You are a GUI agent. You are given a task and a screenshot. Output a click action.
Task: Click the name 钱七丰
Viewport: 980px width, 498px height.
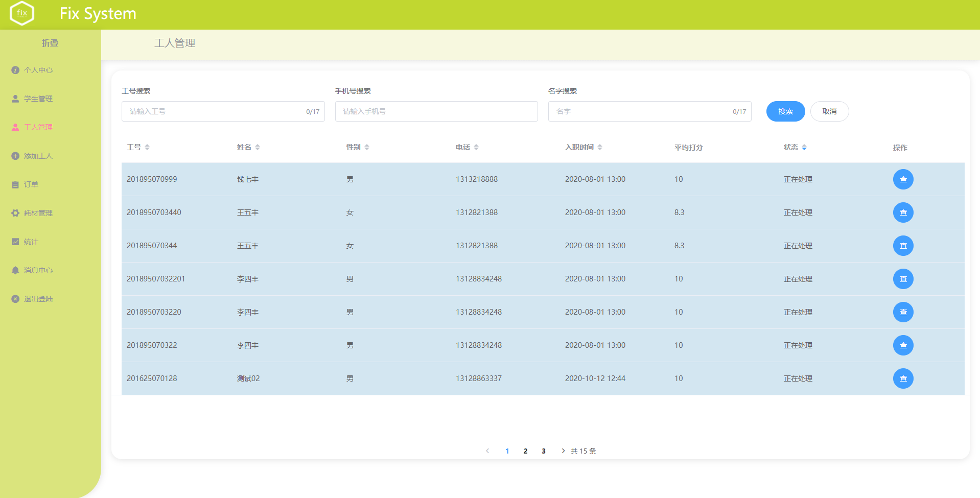[x=248, y=179]
